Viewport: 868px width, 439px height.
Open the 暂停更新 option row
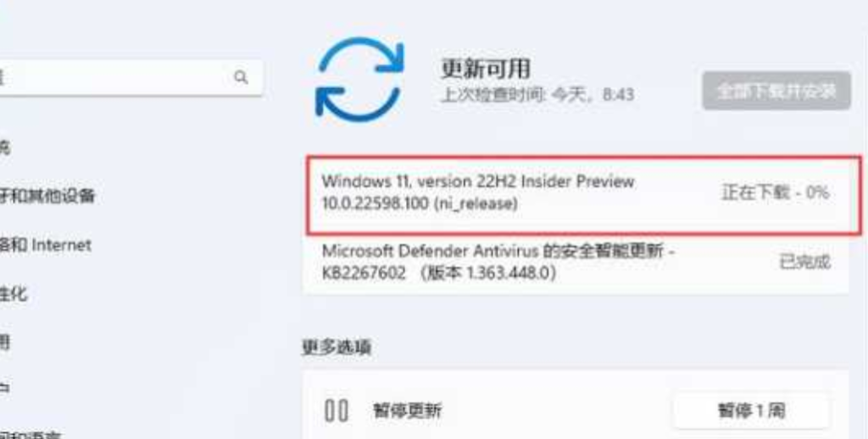coord(576,411)
